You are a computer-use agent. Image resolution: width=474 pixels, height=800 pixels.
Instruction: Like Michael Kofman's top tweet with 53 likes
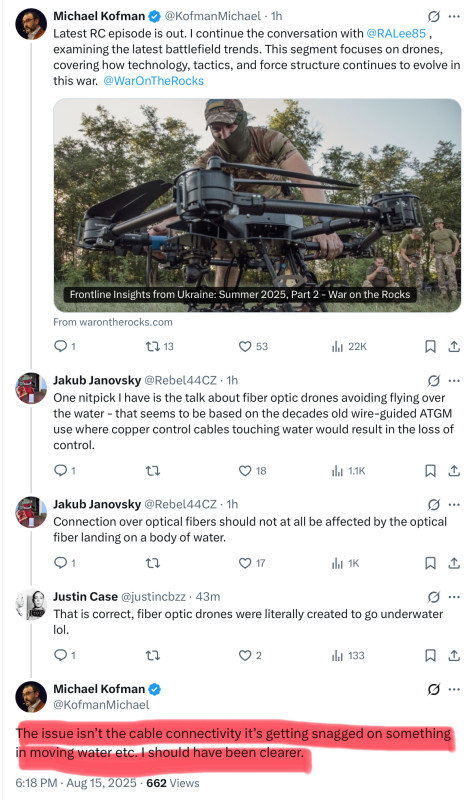245,346
